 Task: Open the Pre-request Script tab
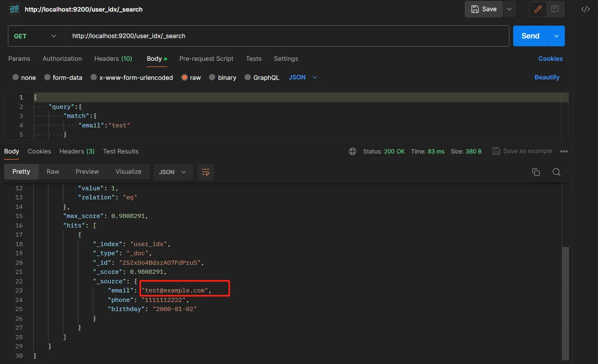tap(206, 58)
